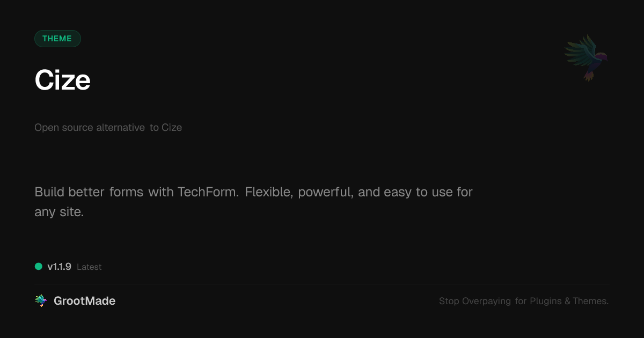Click the green status dot
The height and width of the screenshot is (338, 644).
pyautogui.click(x=39, y=266)
